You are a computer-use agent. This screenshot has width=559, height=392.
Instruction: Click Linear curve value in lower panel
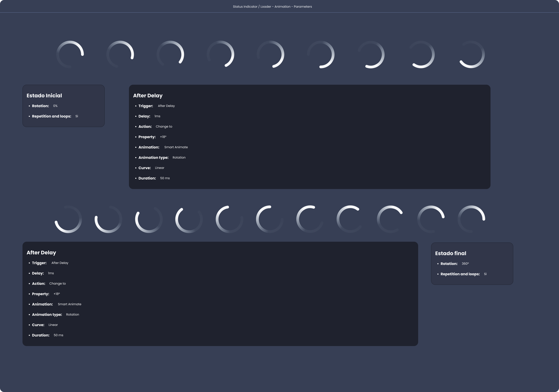pyautogui.click(x=53, y=325)
